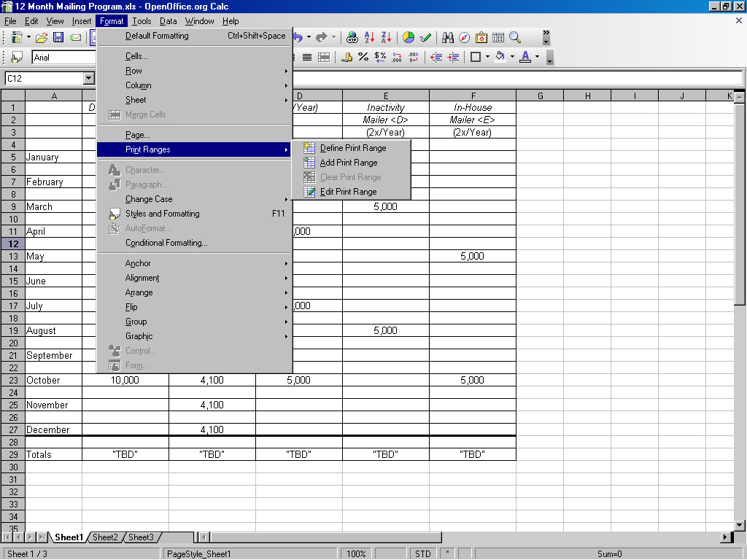Click the Find & Replace binoculars icon
The image size is (747, 560).
pyautogui.click(x=448, y=37)
